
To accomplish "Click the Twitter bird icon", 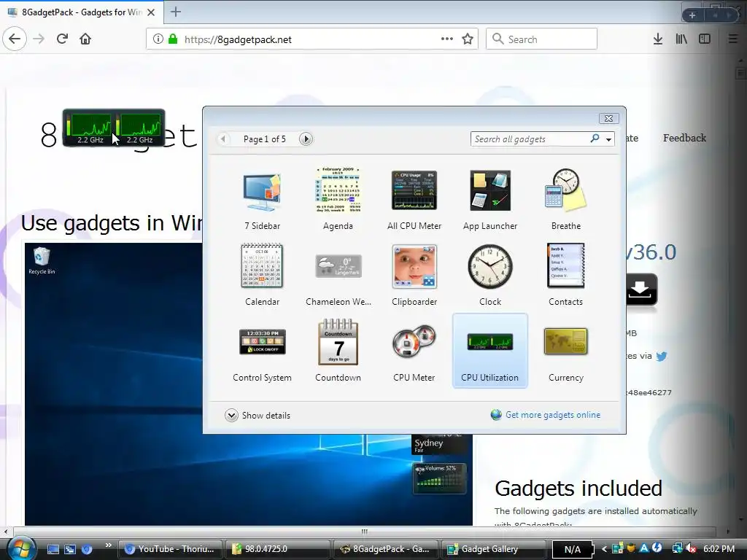I will pyautogui.click(x=661, y=356).
